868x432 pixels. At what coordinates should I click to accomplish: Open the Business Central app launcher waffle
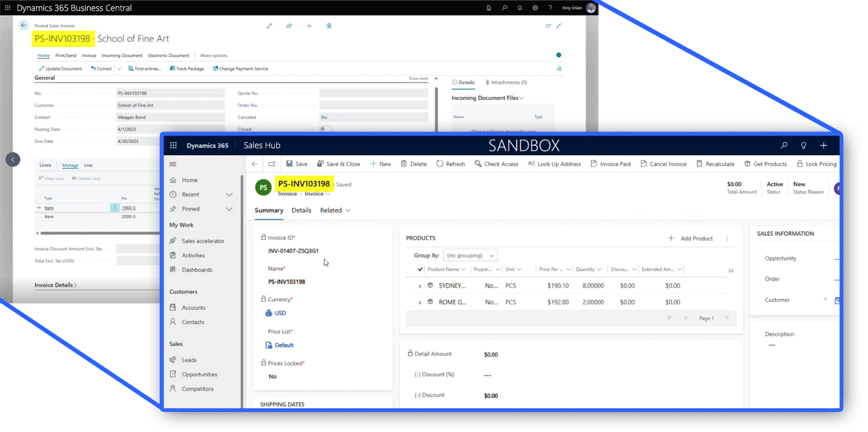pyautogui.click(x=7, y=7)
